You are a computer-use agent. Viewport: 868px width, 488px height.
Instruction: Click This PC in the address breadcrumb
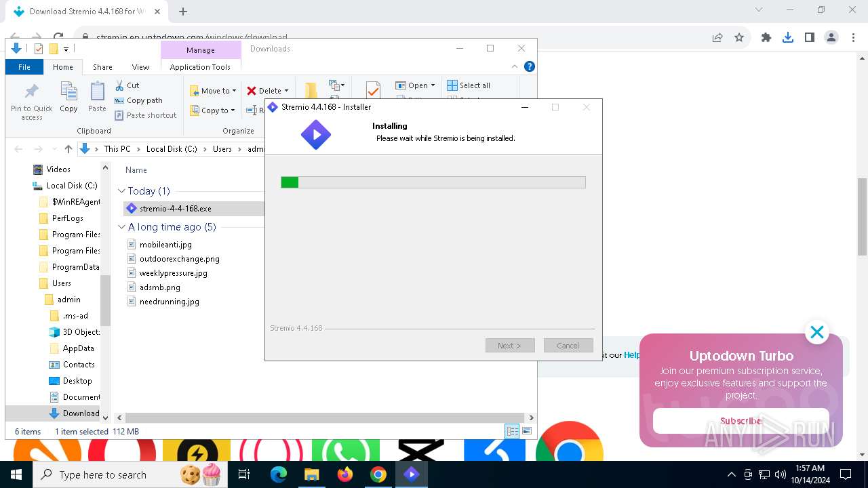click(x=117, y=149)
